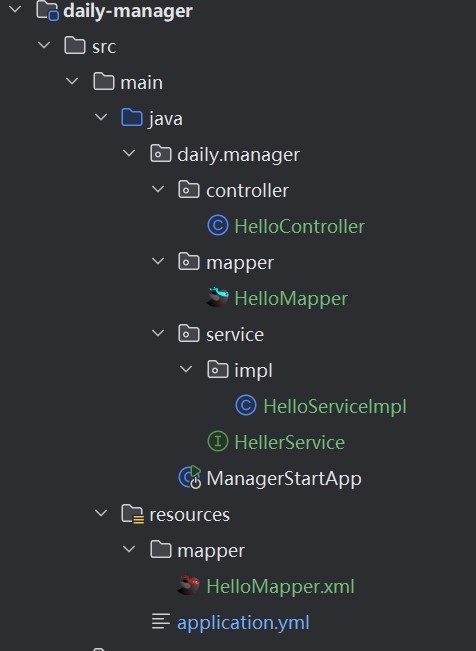Image resolution: width=476 pixels, height=651 pixels.
Task: Click the MyBatis bird icon beside HelloMapper
Action: (218, 297)
